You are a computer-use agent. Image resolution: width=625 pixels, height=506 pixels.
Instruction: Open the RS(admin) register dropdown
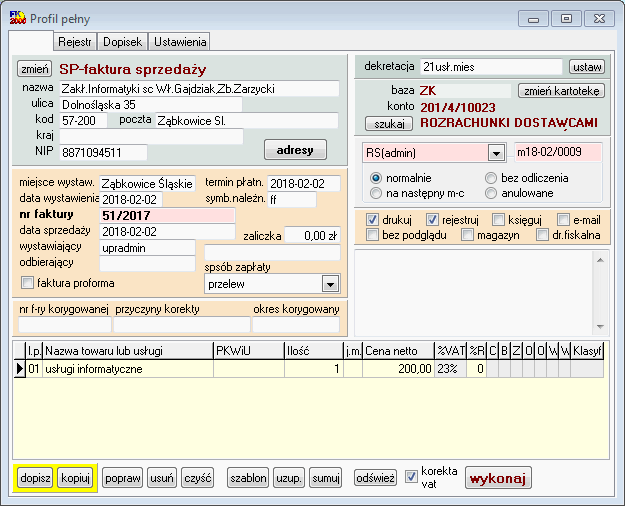(496, 153)
